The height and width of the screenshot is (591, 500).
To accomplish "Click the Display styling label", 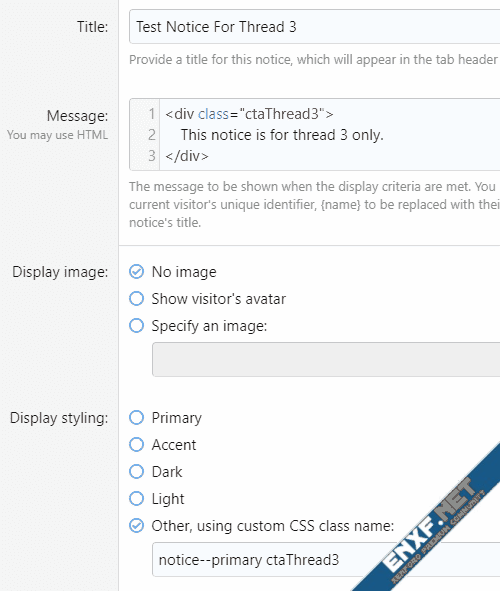I will click(59, 418).
